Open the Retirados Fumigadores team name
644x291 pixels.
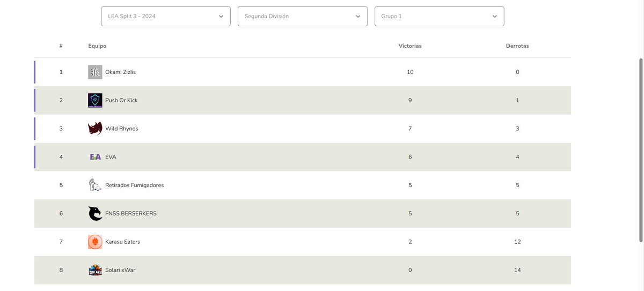point(135,185)
